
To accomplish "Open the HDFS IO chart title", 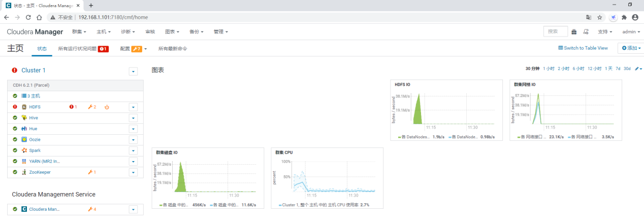I will tap(403, 85).
